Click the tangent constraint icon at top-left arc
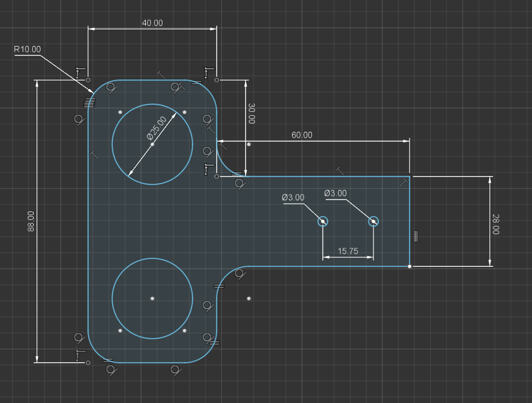 tap(111, 88)
